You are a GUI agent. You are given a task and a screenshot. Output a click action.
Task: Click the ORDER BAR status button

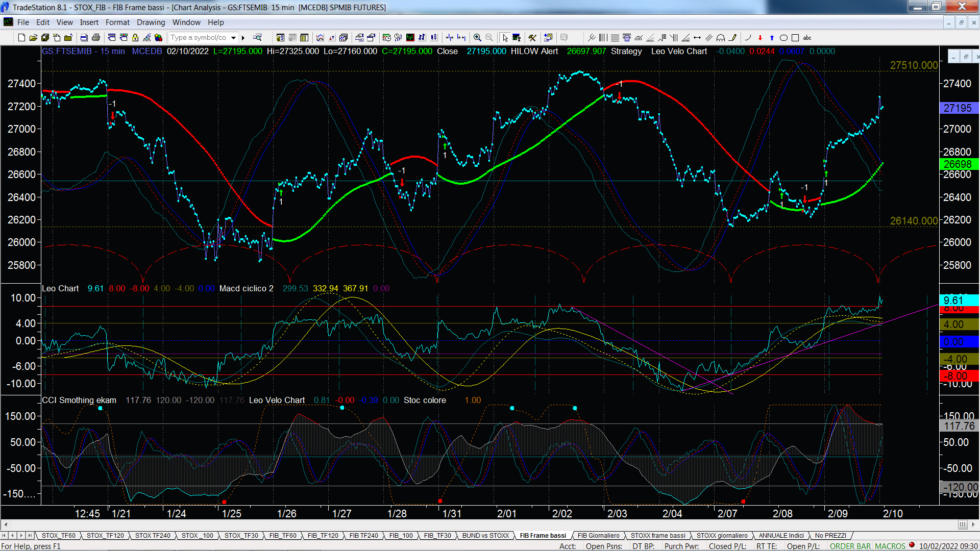click(850, 546)
